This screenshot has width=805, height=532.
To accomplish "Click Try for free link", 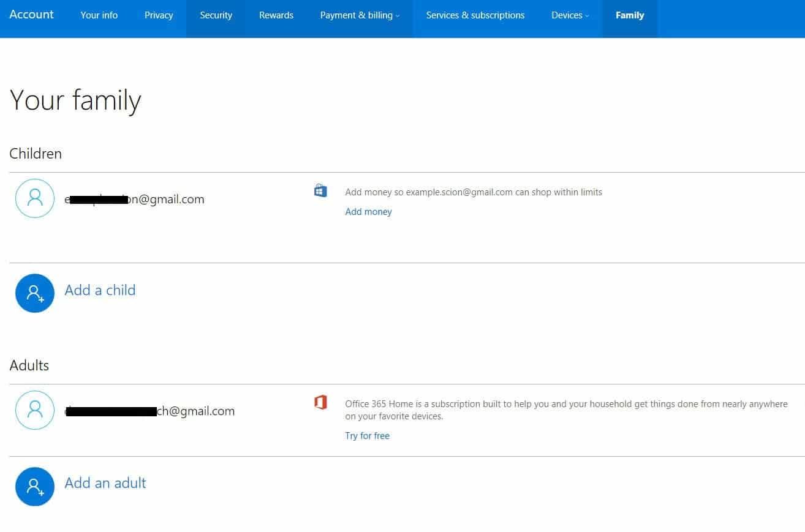I will point(367,436).
